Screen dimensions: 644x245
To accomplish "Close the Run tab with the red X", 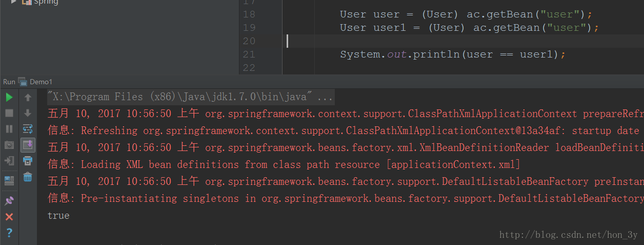I will tap(9, 217).
